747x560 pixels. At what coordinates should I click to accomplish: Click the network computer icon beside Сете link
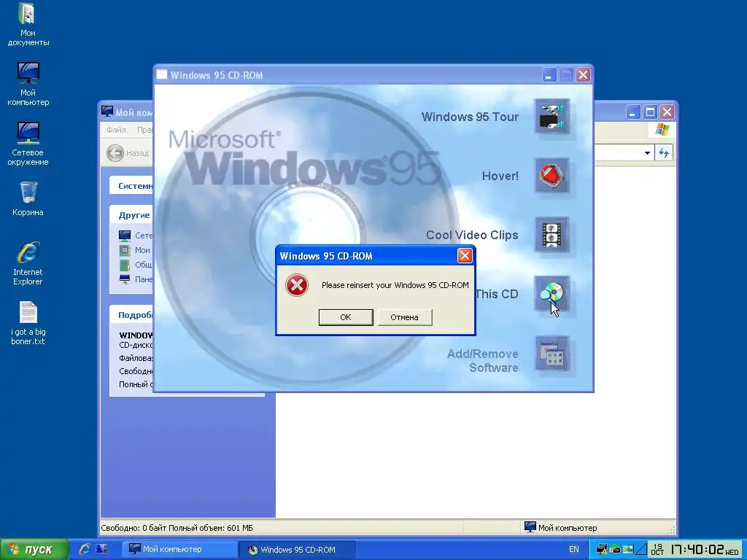(x=124, y=236)
